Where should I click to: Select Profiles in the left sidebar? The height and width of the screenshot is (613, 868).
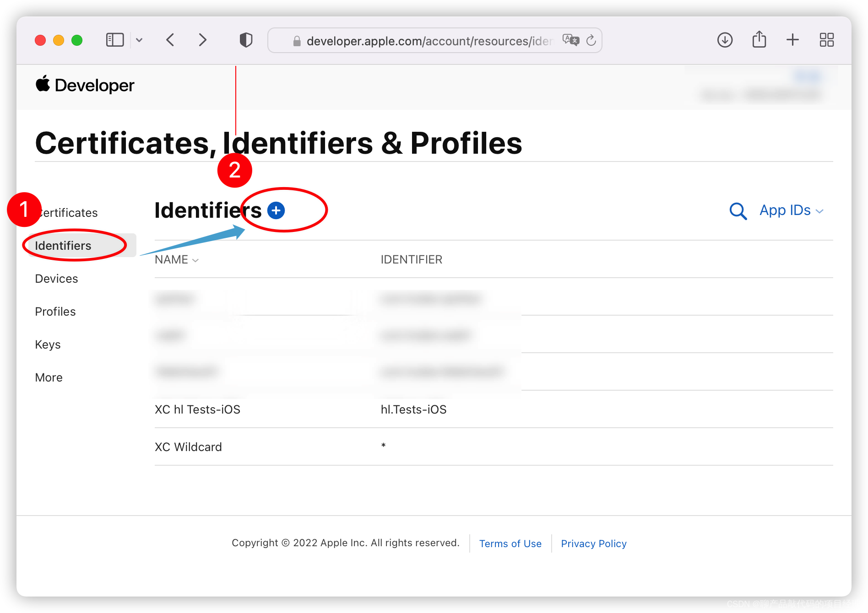55,312
